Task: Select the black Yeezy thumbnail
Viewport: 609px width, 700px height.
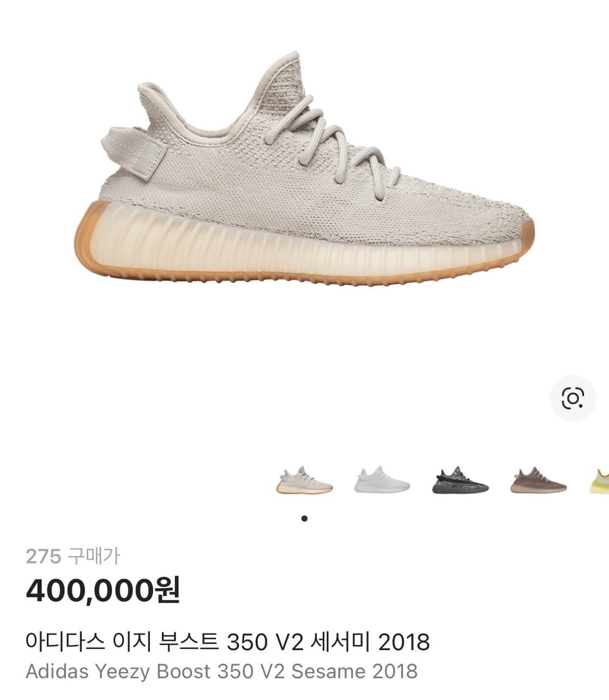Action: coord(460,479)
